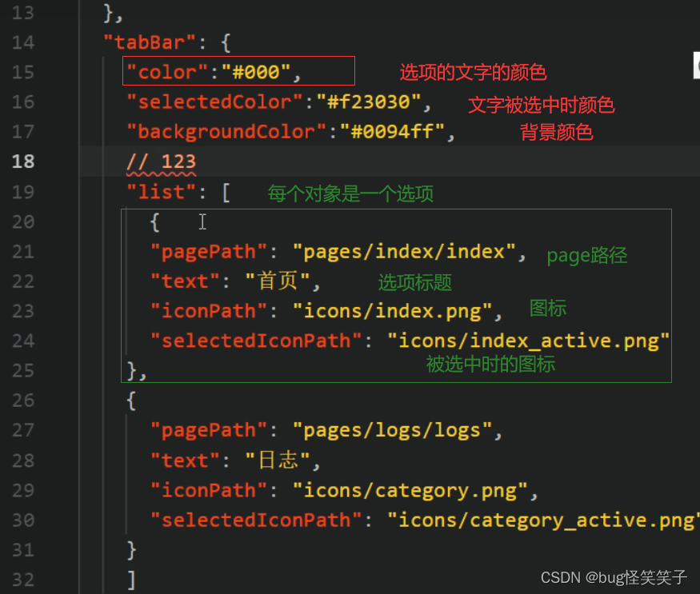The image size is (700, 594).
Task: Click the "pages/logs/logs" path value
Action: pos(393,431)
